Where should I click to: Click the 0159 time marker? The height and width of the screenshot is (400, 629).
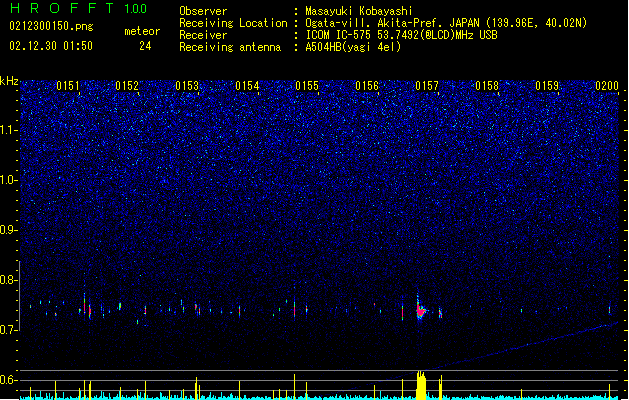click(x=547, y=86)
